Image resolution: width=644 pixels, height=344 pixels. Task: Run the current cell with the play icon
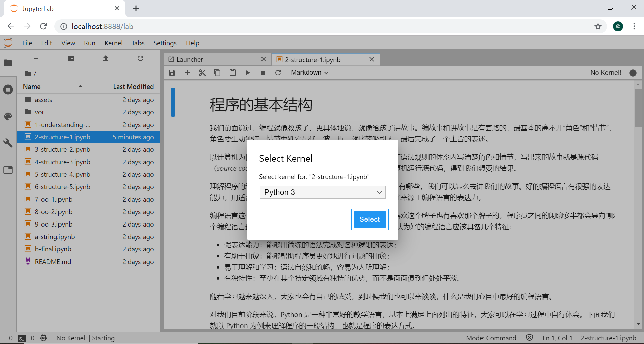coord(248,72)
